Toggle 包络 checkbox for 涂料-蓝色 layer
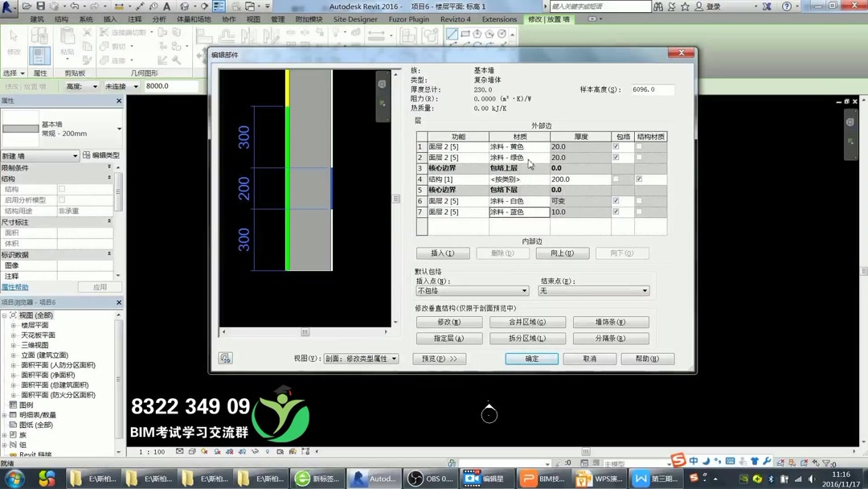Screen dimensions: 868x489 tap(616, 212)
